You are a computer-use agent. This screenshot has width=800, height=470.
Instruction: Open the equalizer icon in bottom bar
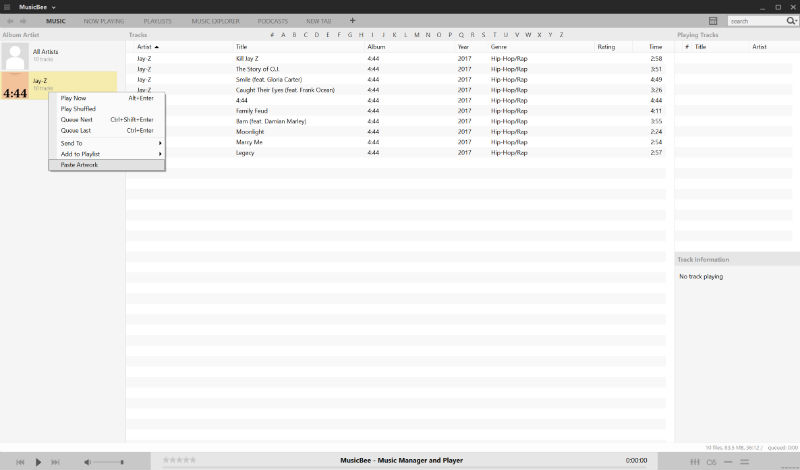pyautogui.click(x=695, y=461)
